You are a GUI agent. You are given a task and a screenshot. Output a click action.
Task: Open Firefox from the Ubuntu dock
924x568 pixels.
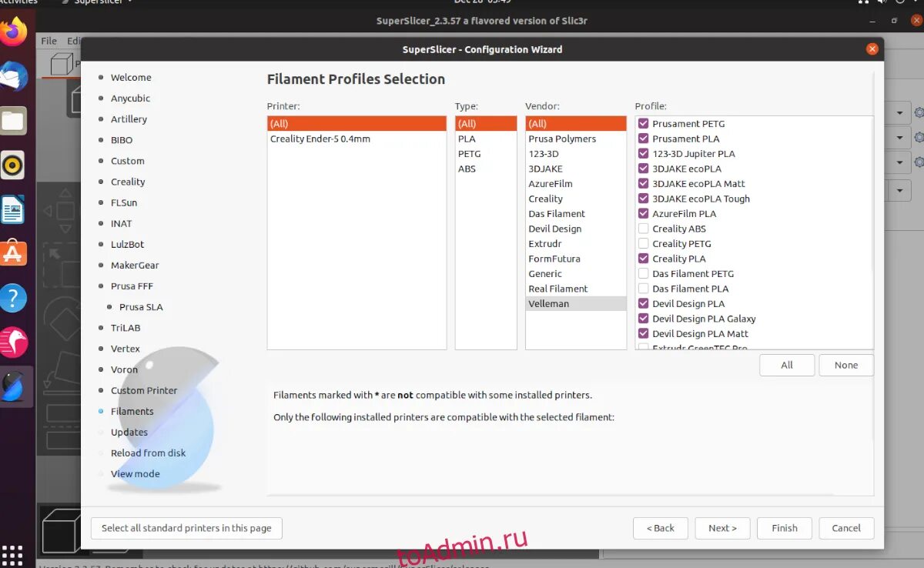[x=14, y=31]
